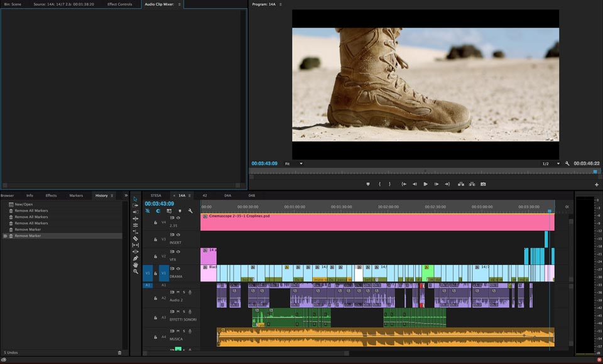Pick the Pen tool
Image resolution: width=603 pixels, height=364 pixels.
(x=135, y=258)
